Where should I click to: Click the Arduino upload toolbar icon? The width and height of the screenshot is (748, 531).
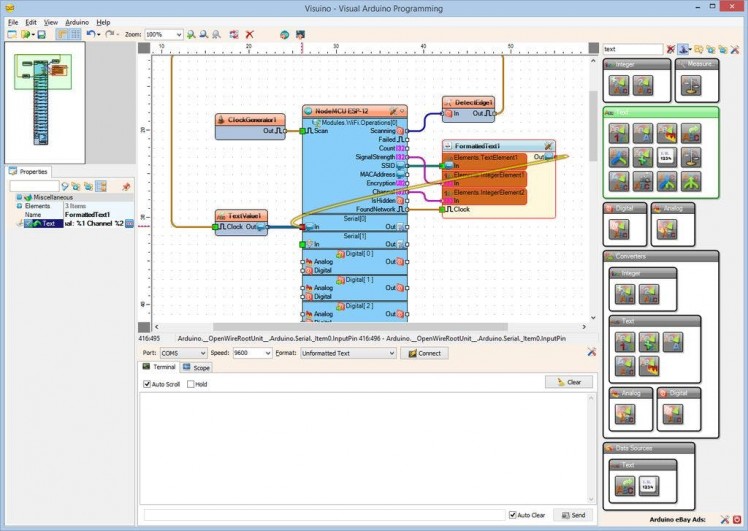[300, 34]
